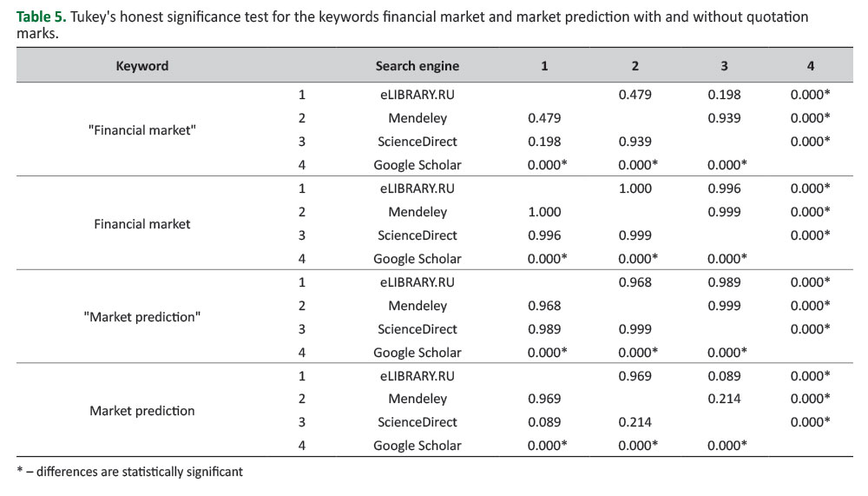Select the "Keyword" column header
This screenshot has width=868, height=496.
click(141, 65)
